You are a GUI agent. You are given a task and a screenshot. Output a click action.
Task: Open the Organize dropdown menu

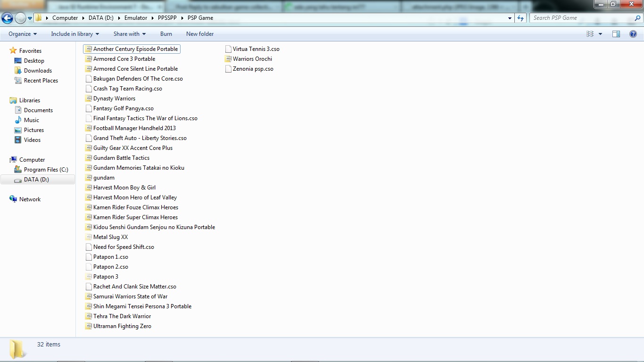(x=23, y=34)
